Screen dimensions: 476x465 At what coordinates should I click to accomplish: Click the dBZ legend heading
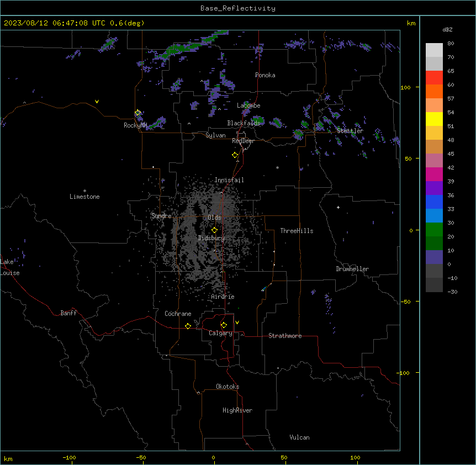coord(447,29)
